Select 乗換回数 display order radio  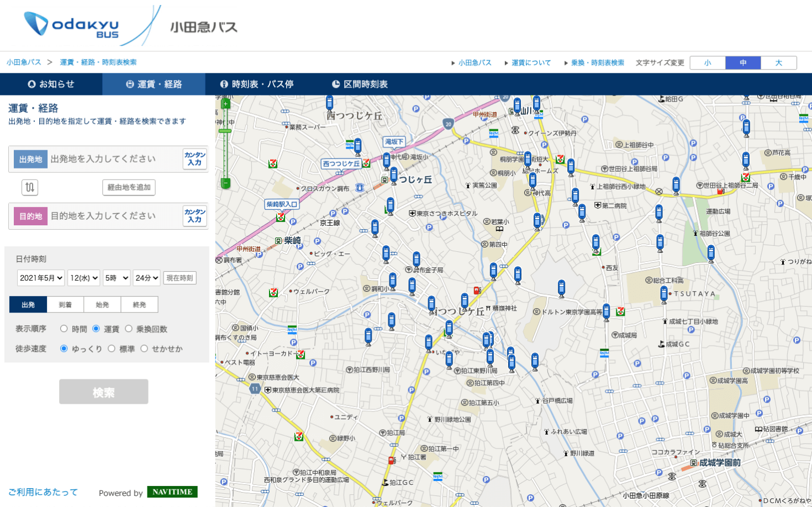tap(129, 329)
